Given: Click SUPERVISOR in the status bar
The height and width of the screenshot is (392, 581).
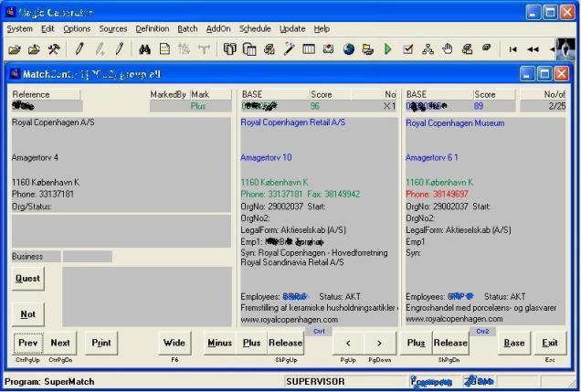Looking at the screenshot, I should (315, 382).
